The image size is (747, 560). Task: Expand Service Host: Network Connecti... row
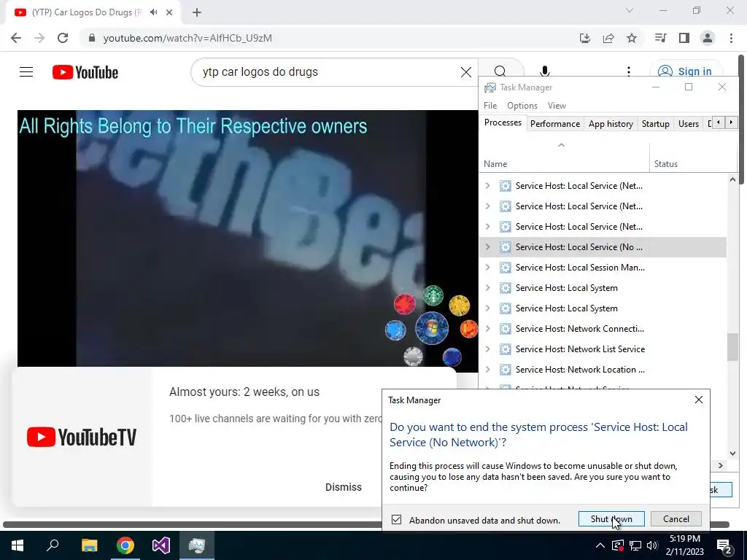[487, 329]
